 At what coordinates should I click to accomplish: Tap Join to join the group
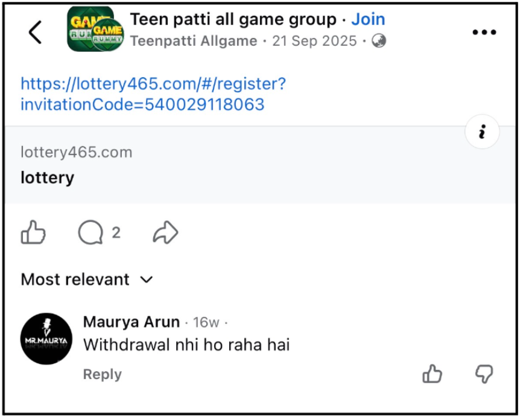[369, 19]
